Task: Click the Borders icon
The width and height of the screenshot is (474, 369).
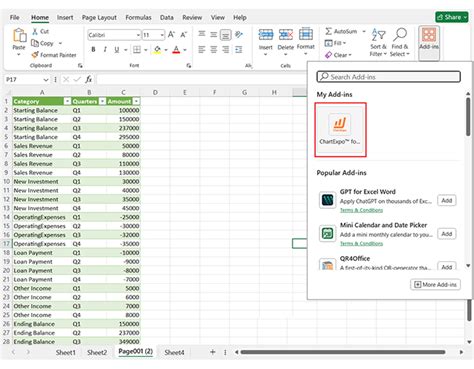Action: 137,50
